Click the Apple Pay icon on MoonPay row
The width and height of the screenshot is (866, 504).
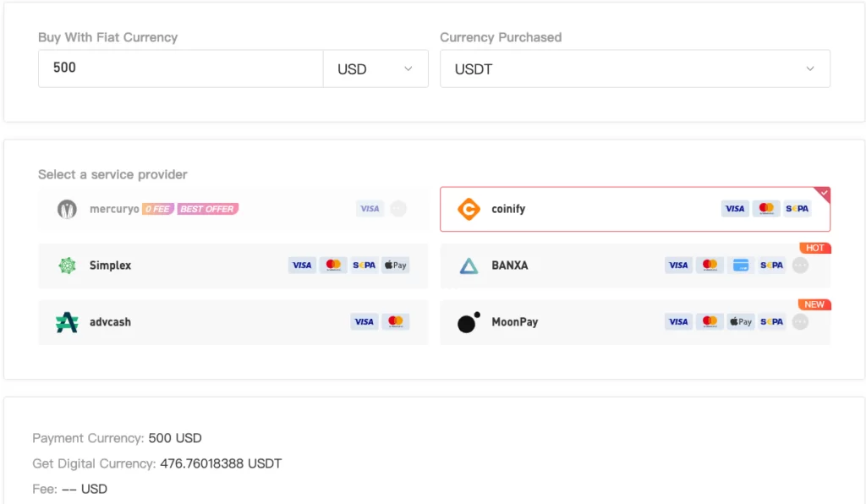point(740,321)
